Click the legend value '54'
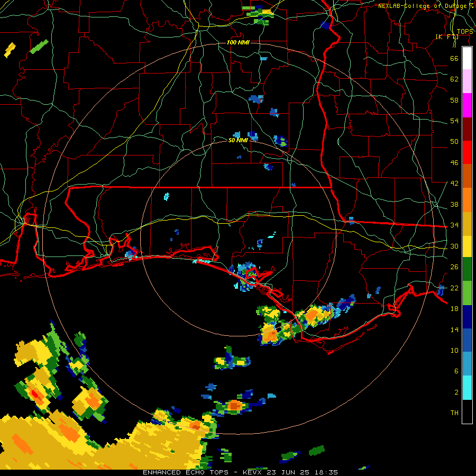476x476 pixels. pos(454,121)
